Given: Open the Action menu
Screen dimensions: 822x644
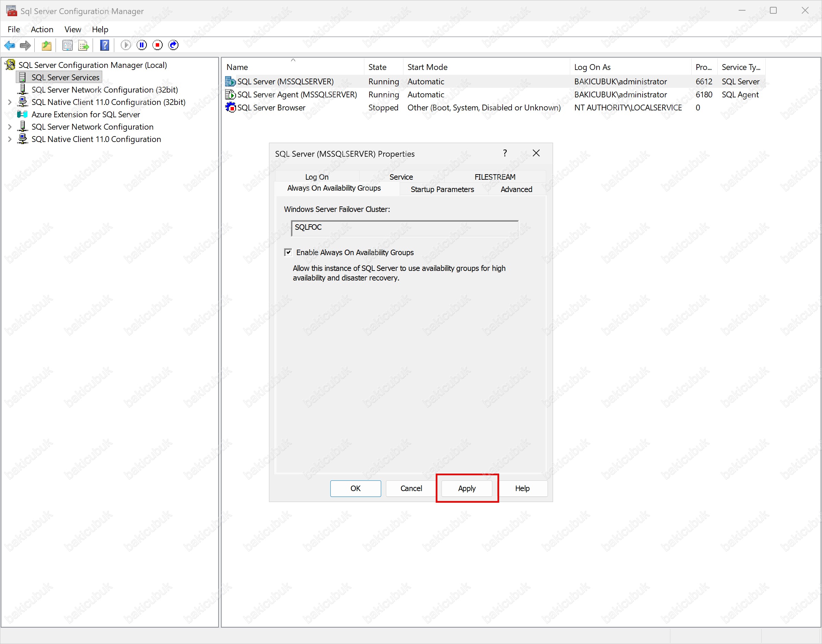Looking at the screenshot, I should tap(42, 29).
